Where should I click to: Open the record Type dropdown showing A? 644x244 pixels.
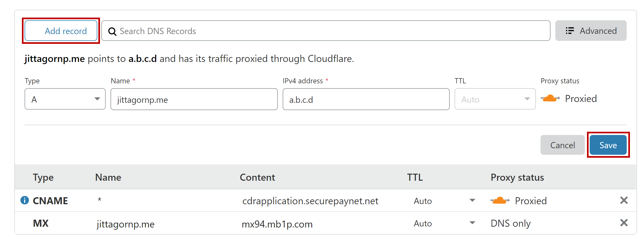[x=65, y=99]
